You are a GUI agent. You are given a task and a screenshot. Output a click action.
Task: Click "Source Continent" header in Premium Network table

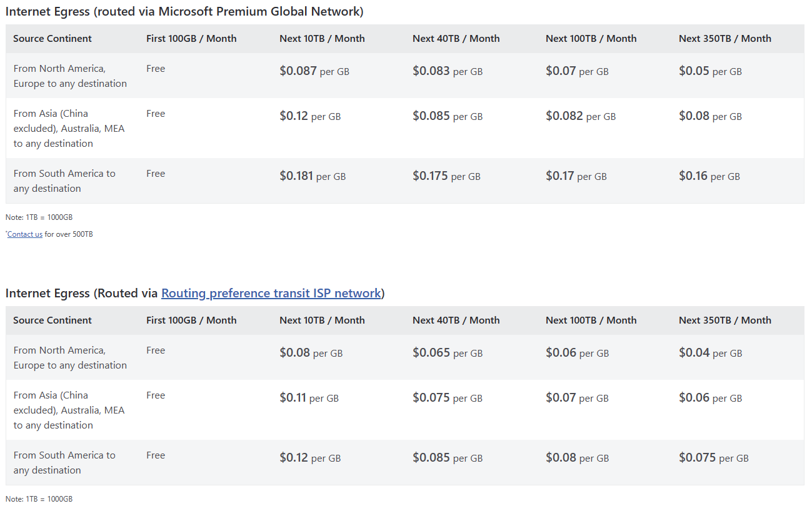pyautogui.click(x=53, y=39)
